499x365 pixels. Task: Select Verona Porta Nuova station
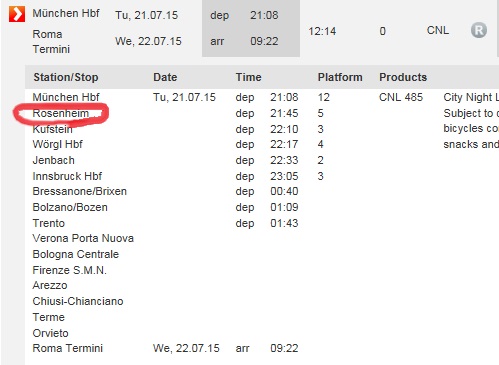[x=83, y=238]
